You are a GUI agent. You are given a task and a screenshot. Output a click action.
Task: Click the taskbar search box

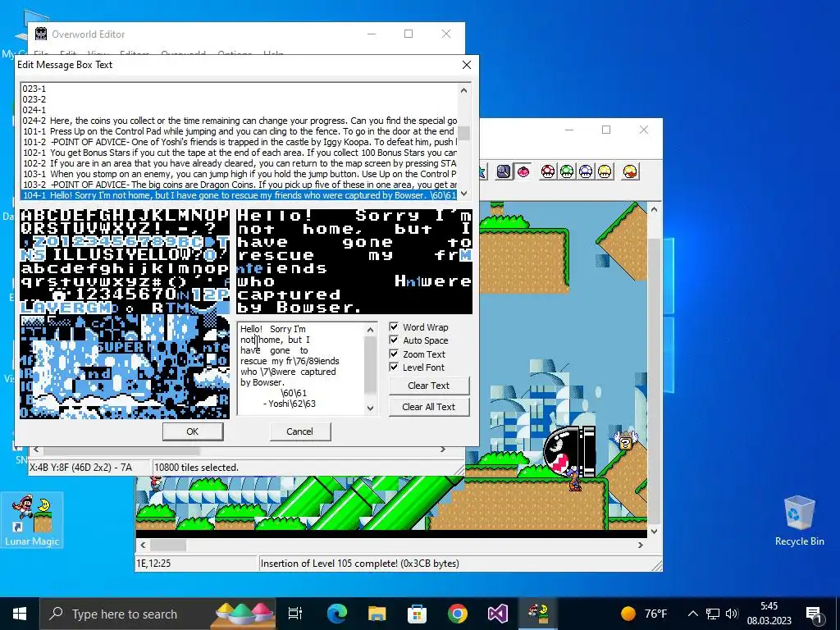157,614
